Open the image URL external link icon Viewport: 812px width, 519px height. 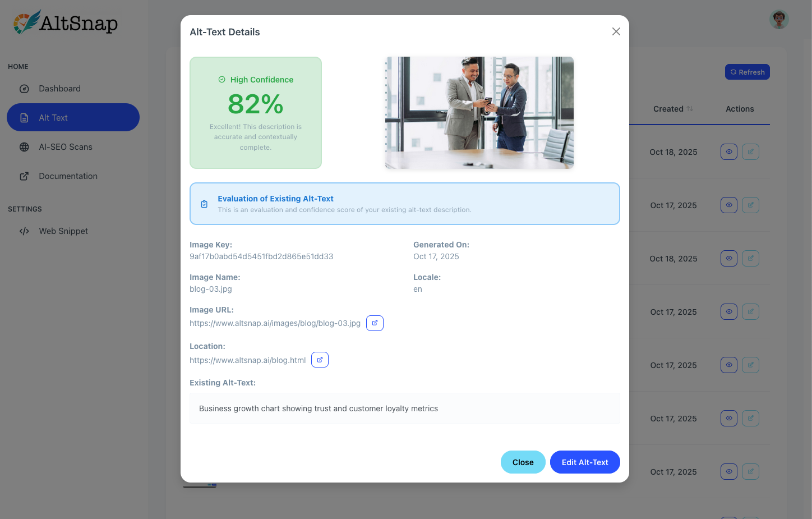click(375, 323)
